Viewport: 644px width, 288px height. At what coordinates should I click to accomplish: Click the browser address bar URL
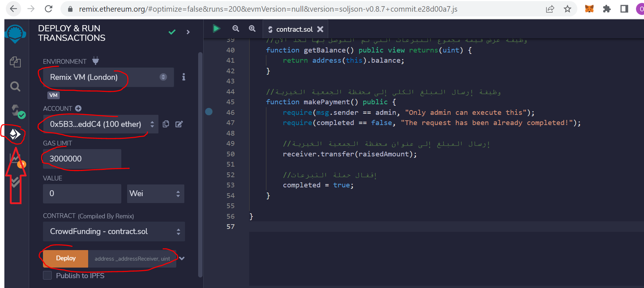[x=268, y=9]
